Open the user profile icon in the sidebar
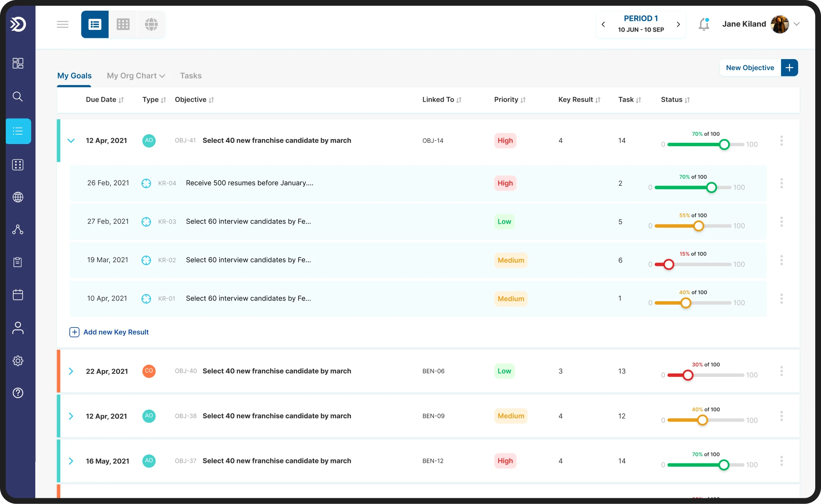821x504 pixels. [x=18, y=328]
